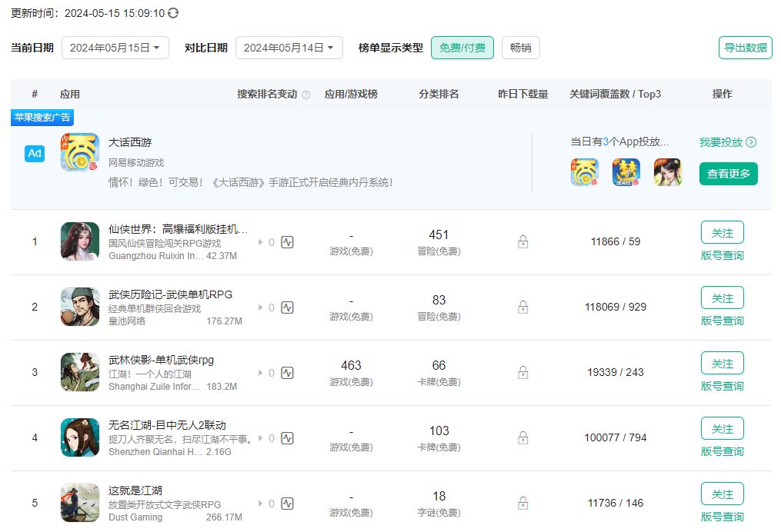Screen dimensions: 781x532
Task: Open 版号查询 for 武侠历险记
Action: coord(723,321)
